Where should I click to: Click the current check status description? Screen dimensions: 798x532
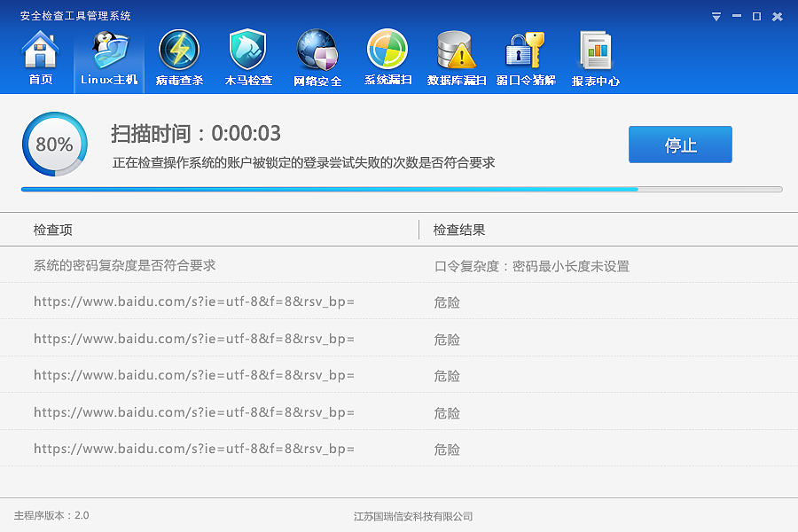click(x=303, y=162)
